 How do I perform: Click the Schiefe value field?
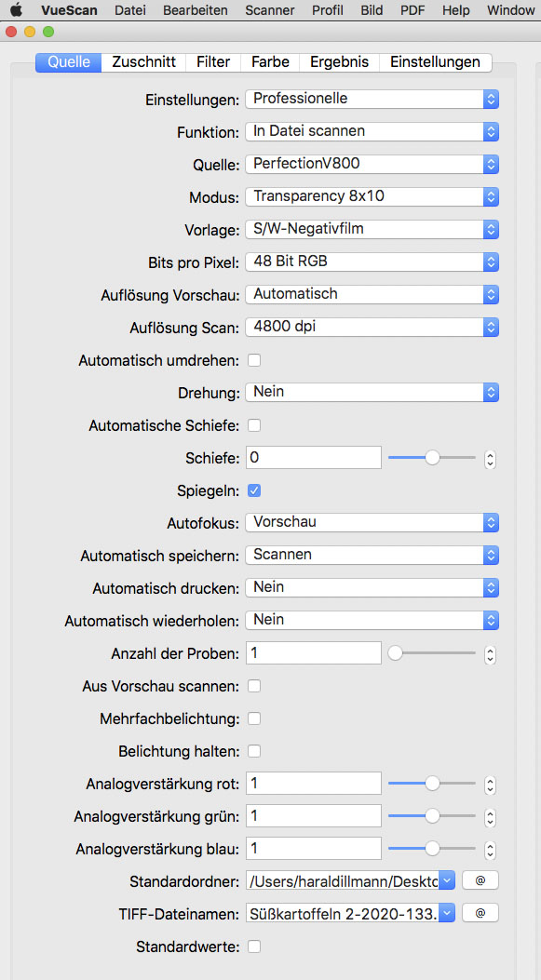point(314,458)
